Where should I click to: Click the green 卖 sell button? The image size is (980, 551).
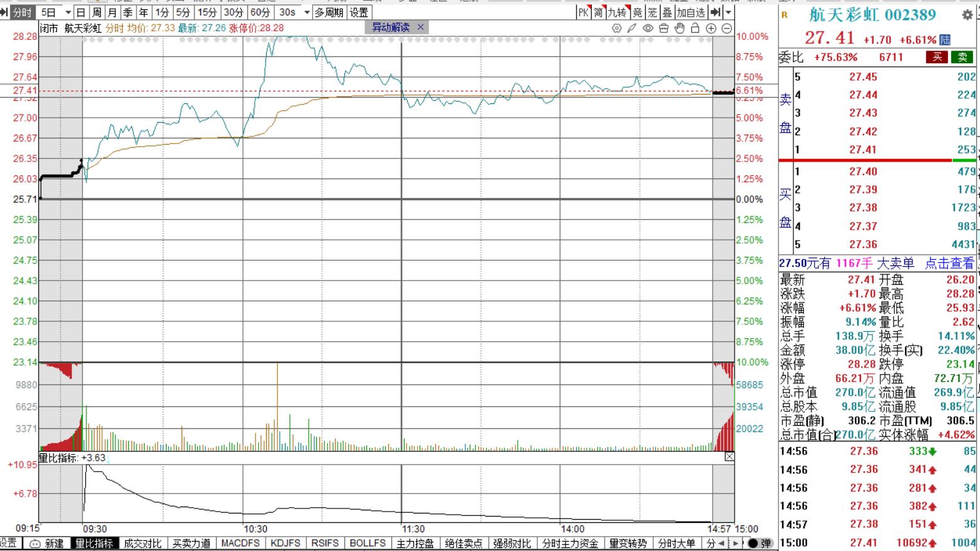[962, 57]
